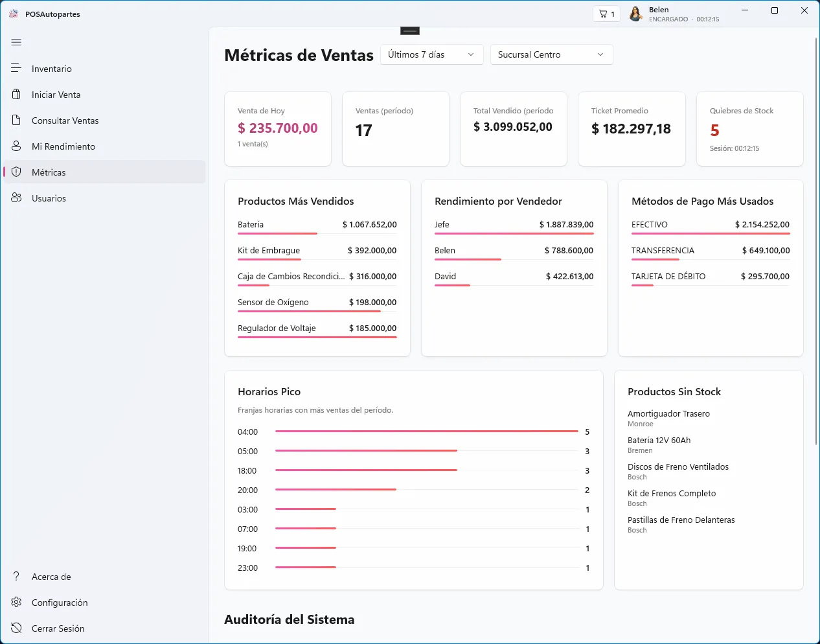Click the Ticket Promedio card
820x644 pixels.
point(632,129)
